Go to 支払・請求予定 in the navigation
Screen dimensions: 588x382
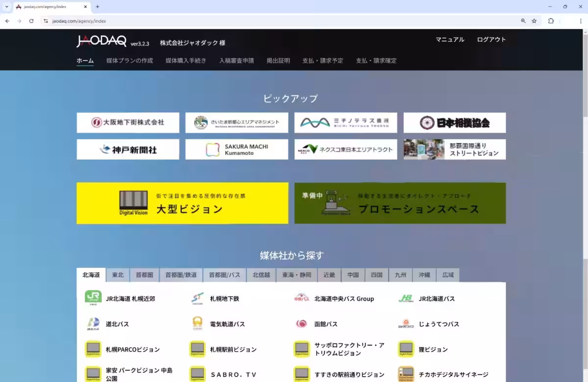(x=322, y=60)
